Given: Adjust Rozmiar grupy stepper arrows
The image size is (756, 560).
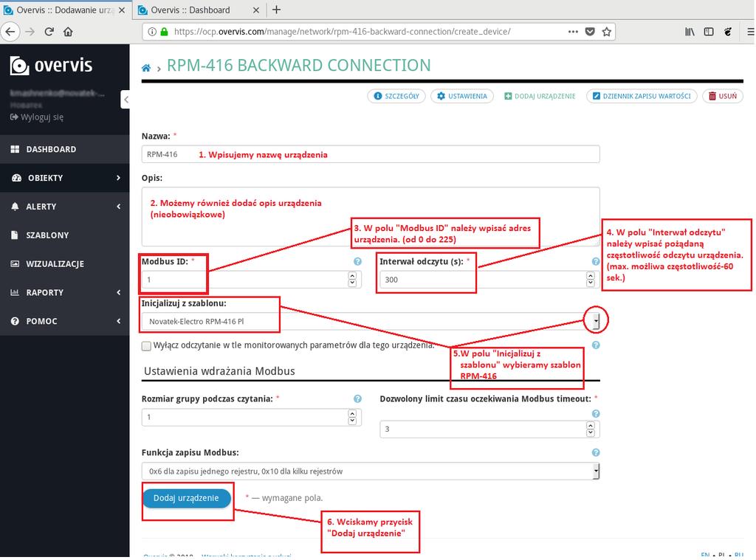Looking at the screenshot, I should (352, 417).
